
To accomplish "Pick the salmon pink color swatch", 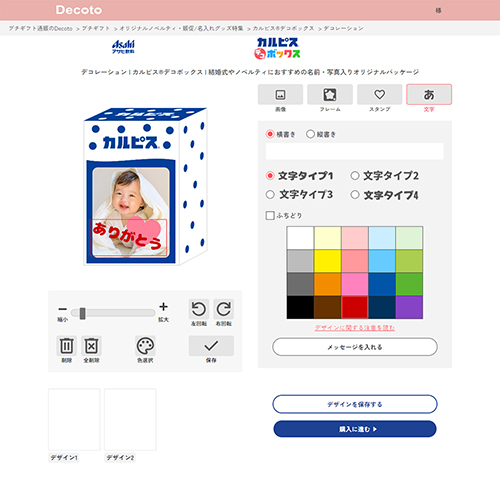I will [x=355, y=261].
